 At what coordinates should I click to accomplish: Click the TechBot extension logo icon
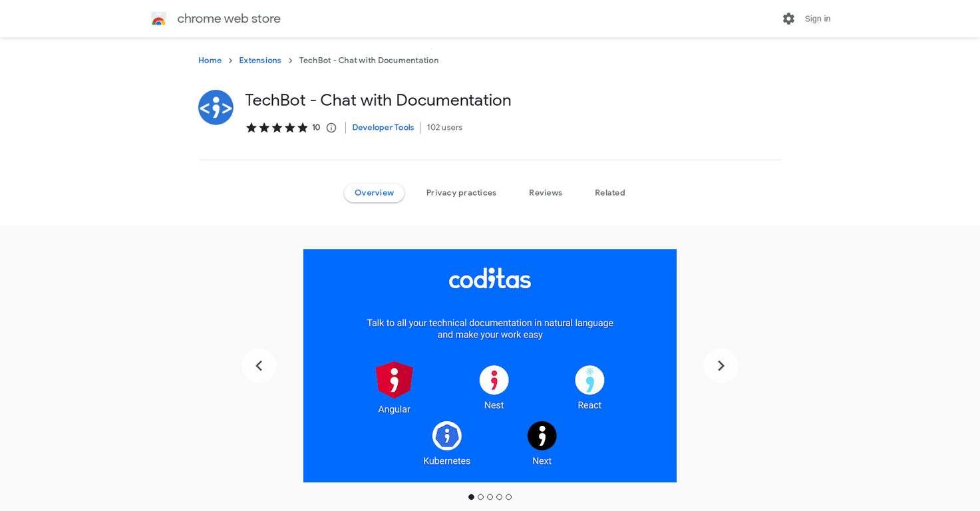pyautogui.click(x=216, y=107)
